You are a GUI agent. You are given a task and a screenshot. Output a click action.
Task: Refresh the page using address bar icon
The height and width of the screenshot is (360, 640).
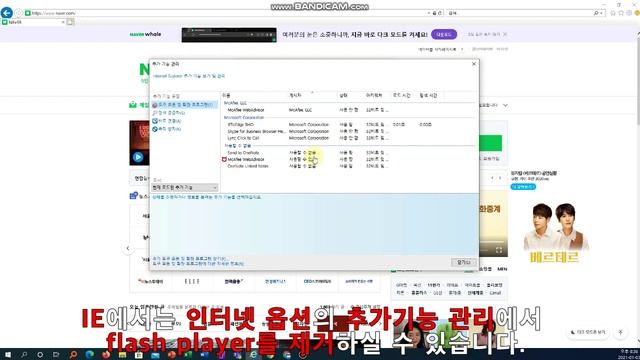(x=440, y=13)
